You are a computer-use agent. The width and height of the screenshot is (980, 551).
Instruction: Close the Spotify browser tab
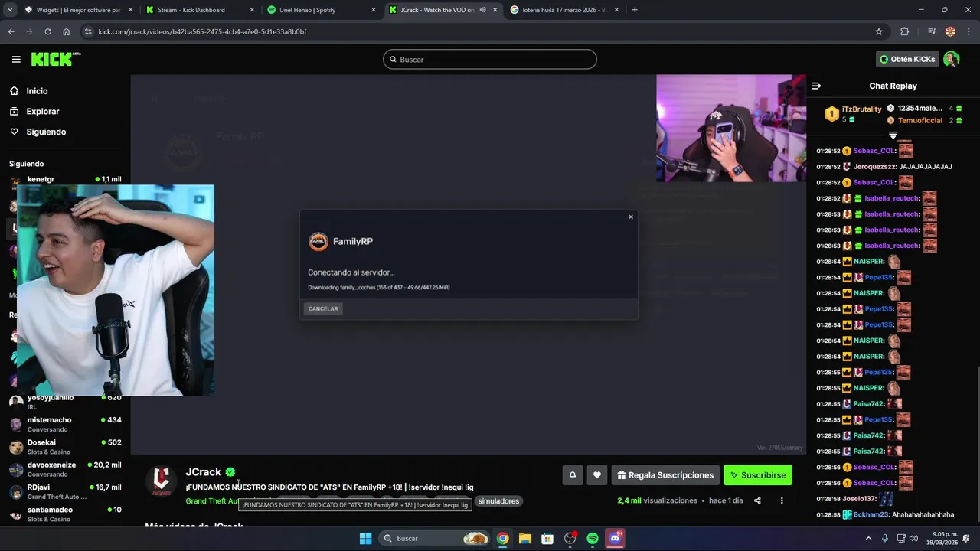(373, 10)
